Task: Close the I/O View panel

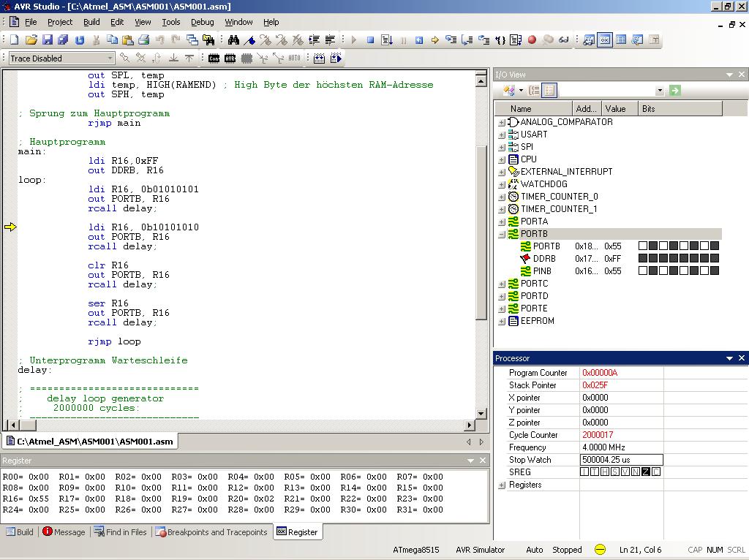Action: pos(742,75)
